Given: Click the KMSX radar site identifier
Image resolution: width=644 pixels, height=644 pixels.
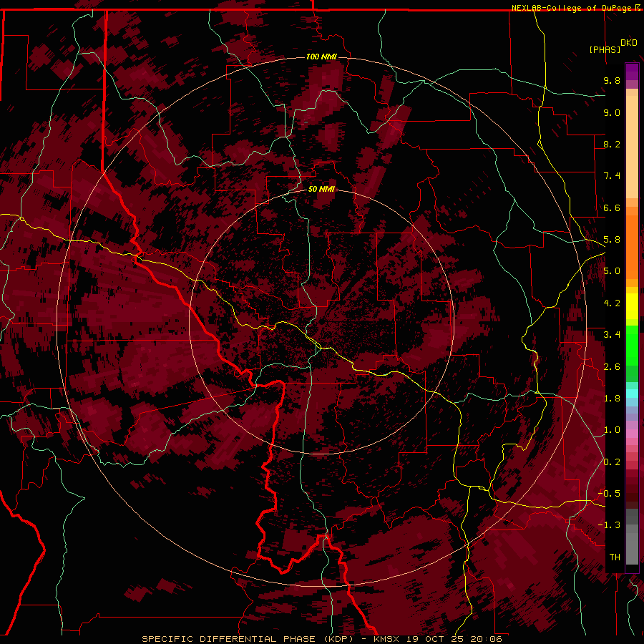Looking at the screenshot, I should click(x=388, y=639).
